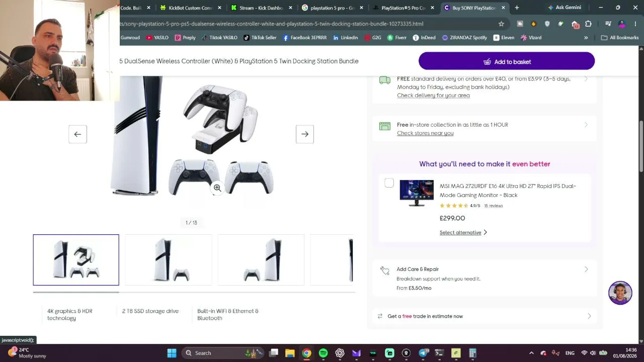
Task: Click the Windows taskbar Search box
Action: 223,353
